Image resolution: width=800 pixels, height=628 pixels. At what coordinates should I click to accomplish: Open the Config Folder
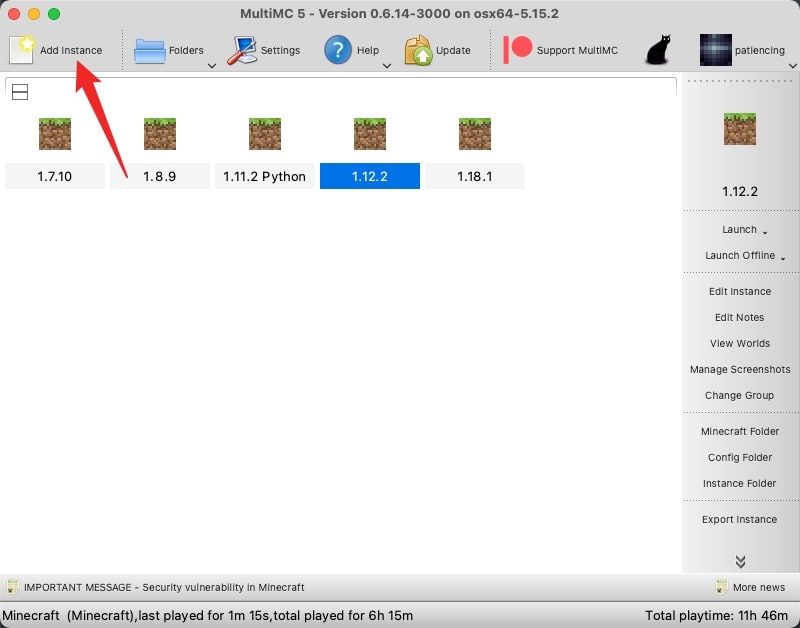[x=740, y=457]
